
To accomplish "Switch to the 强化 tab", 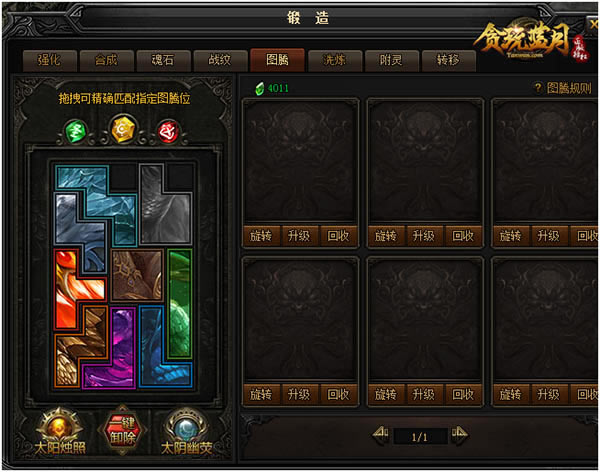I will 50,60.
